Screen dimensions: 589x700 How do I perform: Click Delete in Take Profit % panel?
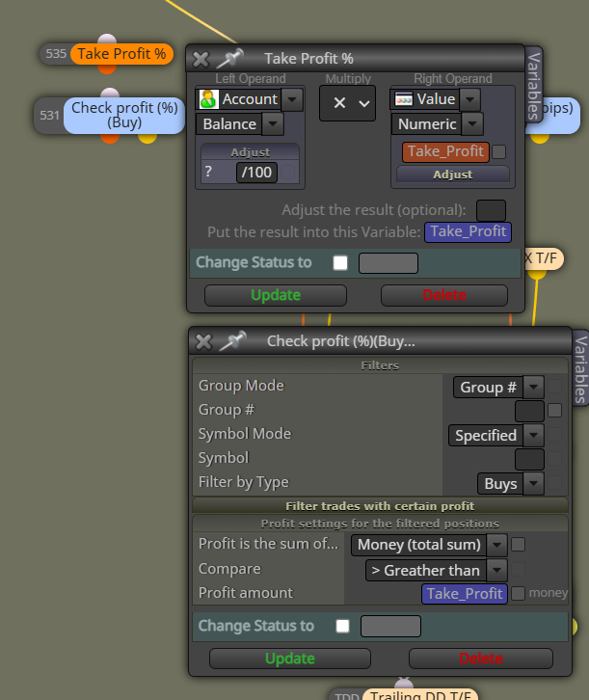pos(444,295)
